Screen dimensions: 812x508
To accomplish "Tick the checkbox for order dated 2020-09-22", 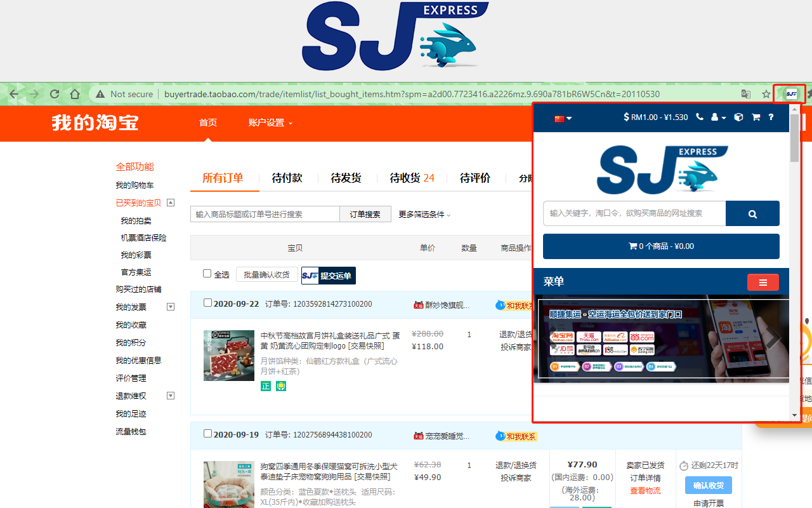I will (207, 303).
